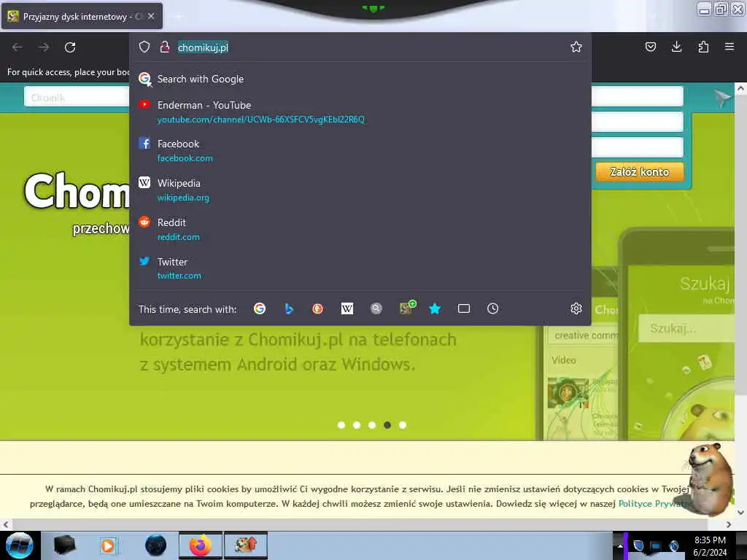The image size is (747, 560).
Task: Select the fourth carousel dot
Action: pyautogui.click(x=387, y=425)
